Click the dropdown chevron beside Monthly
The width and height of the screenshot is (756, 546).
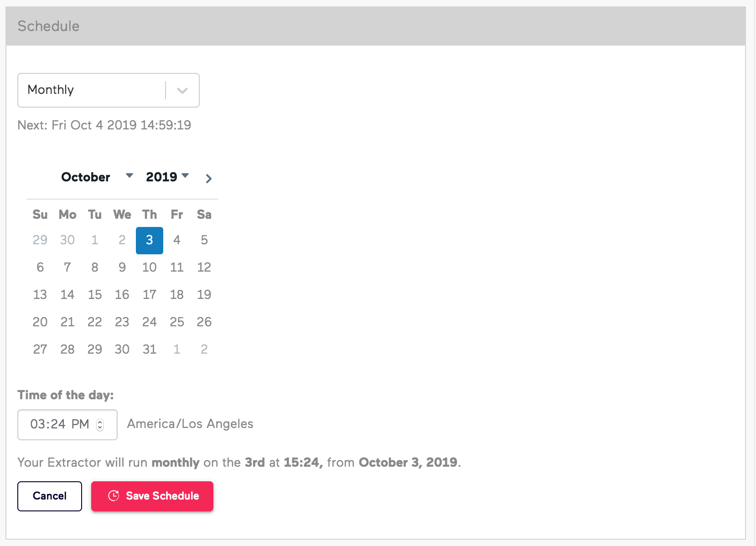pos(182,90)
